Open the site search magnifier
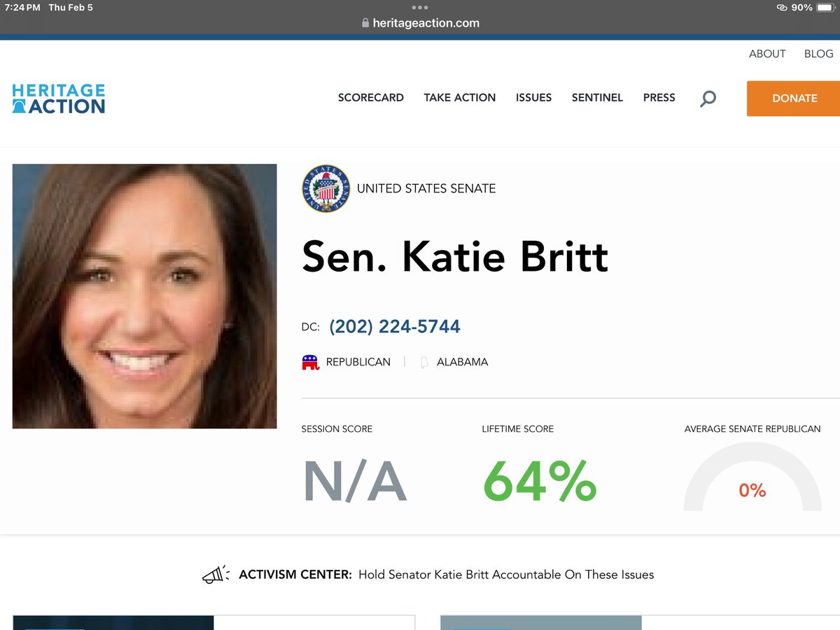The width and height of the screenshot is (840, 630). pyautogui.click(x=708, y=99)
